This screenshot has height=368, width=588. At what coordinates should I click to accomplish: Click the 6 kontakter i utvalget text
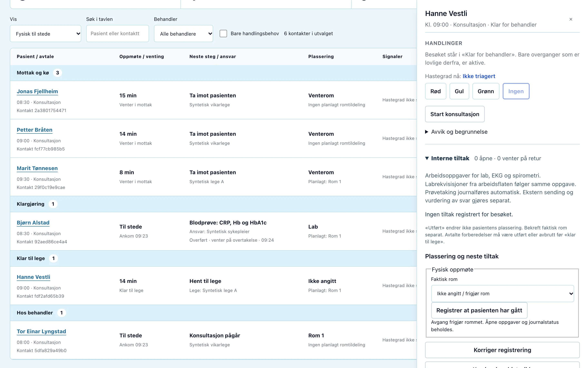pyautogui.click(x=308, y=34)
